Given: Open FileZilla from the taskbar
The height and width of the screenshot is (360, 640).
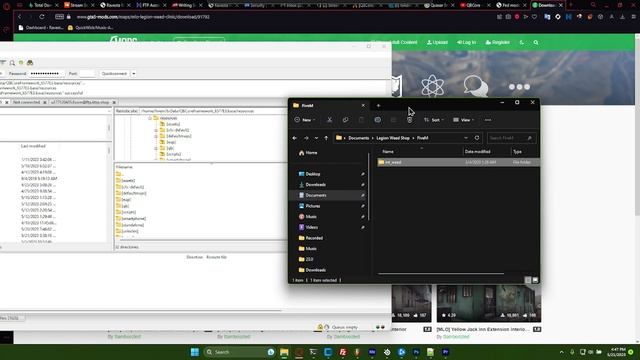Looking at the screenshot, I should tap(343, 352).
